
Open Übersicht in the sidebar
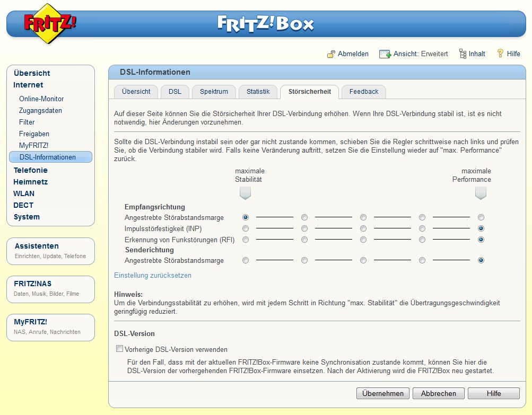click(x=32, y=73)
